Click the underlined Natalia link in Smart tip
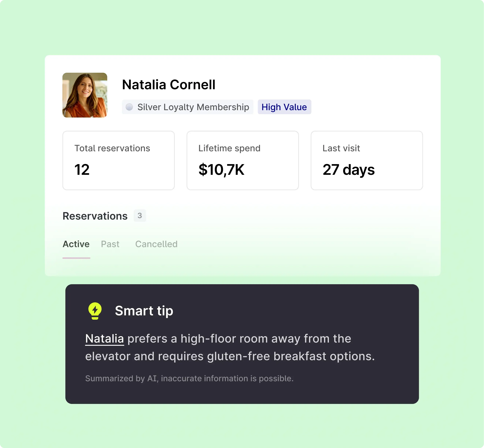484x448 pixels. (104, 338)
